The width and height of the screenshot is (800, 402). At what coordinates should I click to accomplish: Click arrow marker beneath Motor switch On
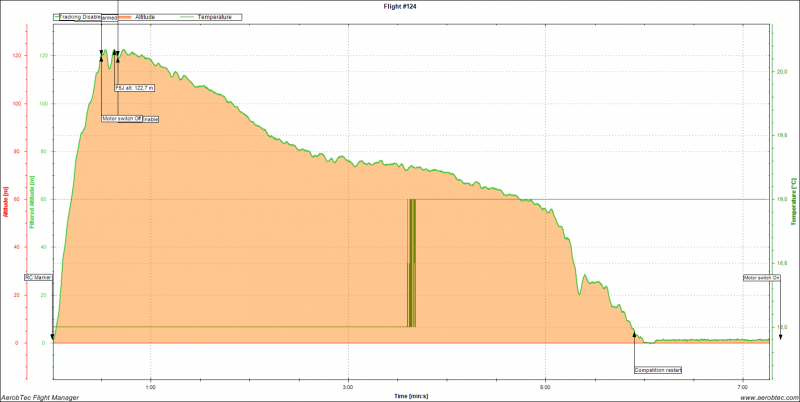click(780, 338)
